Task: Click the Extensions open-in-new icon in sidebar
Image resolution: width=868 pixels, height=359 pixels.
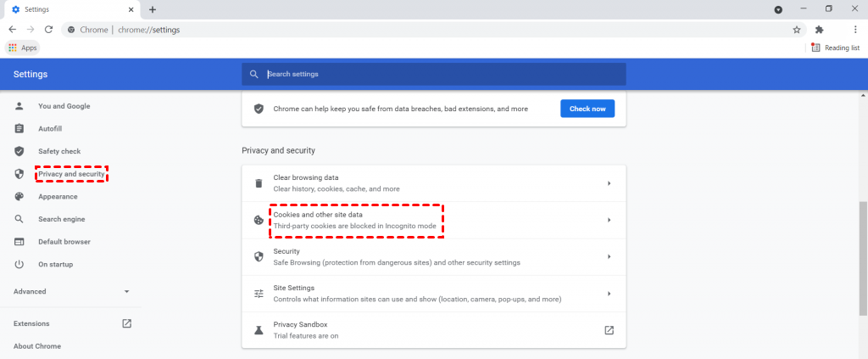Action: [127, 323]
